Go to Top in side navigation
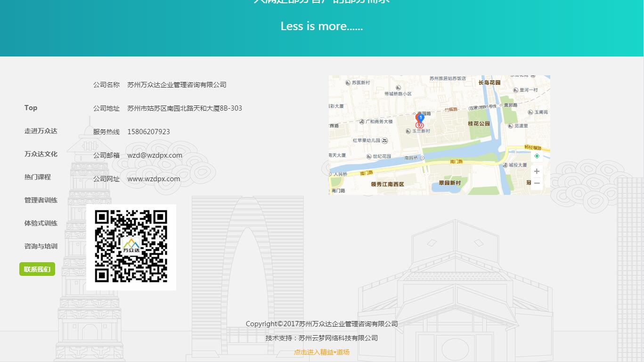Screen dimensions: 644x362 click(x=31, y=108)
